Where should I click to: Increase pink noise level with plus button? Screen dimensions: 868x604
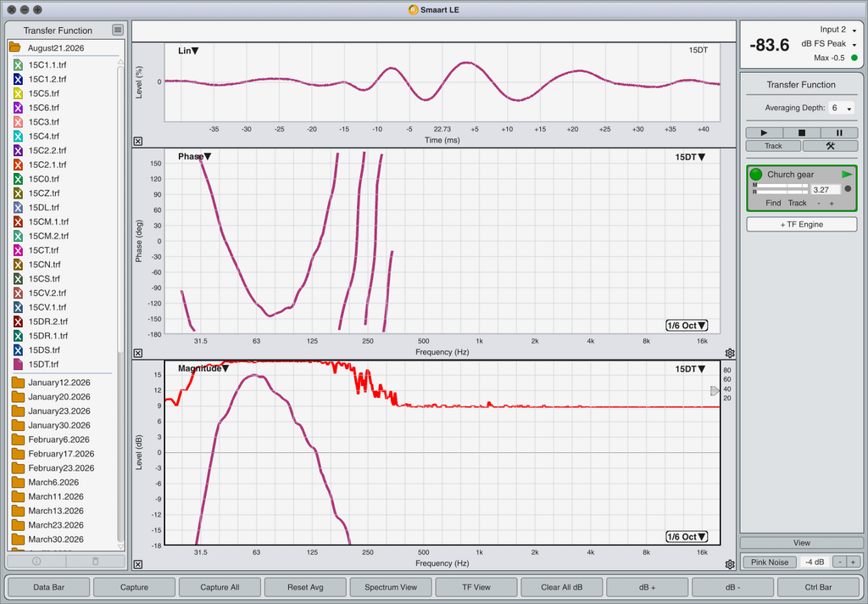tap(853, 562)
